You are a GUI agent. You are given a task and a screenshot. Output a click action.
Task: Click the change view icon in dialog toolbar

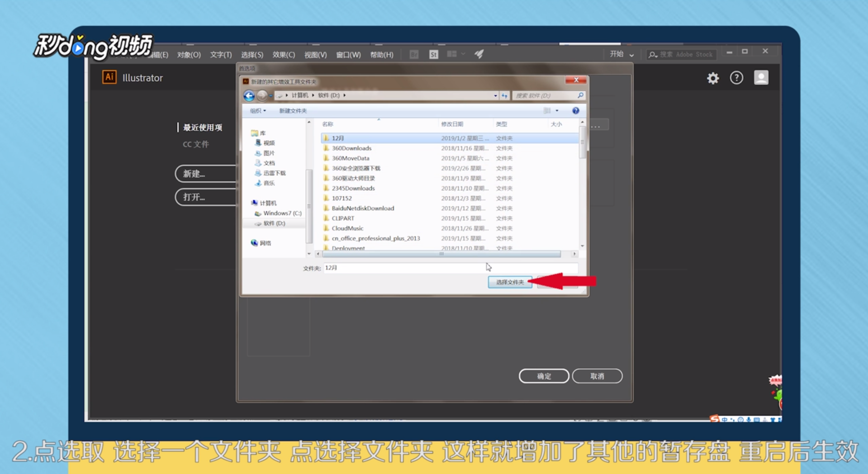(547, 111)
